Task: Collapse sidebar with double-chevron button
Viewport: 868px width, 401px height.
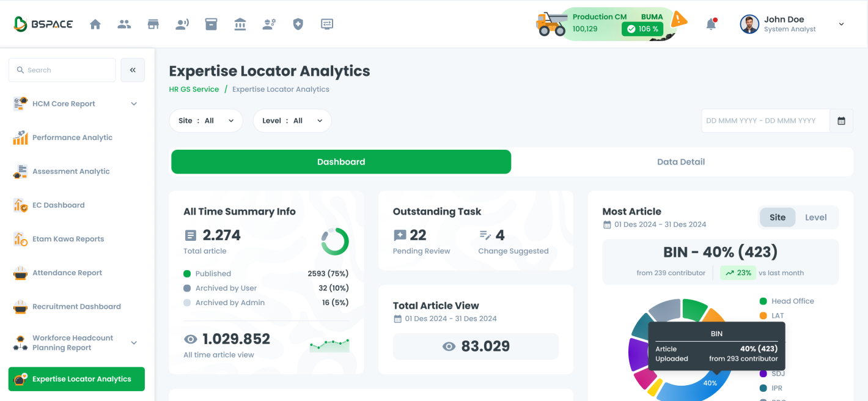Action: (x=133, y=70)
